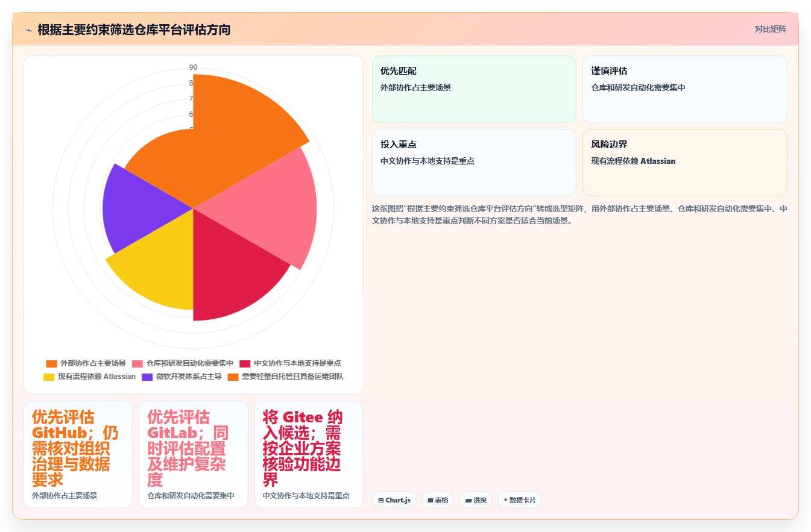Click the lightning icon beside the page title
The width and height of the screenshot is (811, 532).
click(x=28, y=30)
